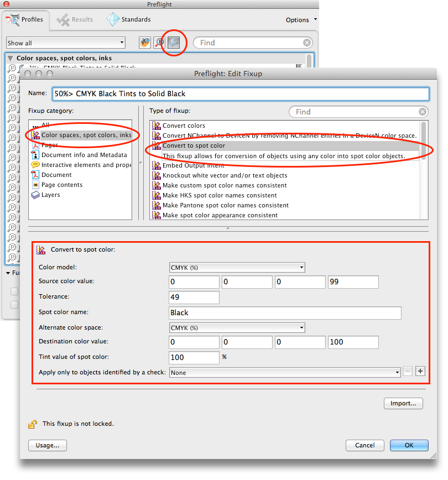Click icon beside Make Pantone spot color
The height and width of the screenshot is (480, 448).
pos(157,205)
